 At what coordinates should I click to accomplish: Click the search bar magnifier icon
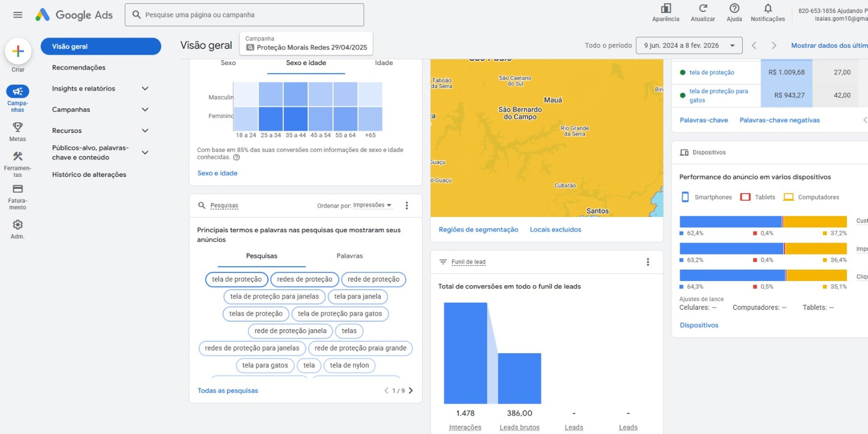click(137, 15)
